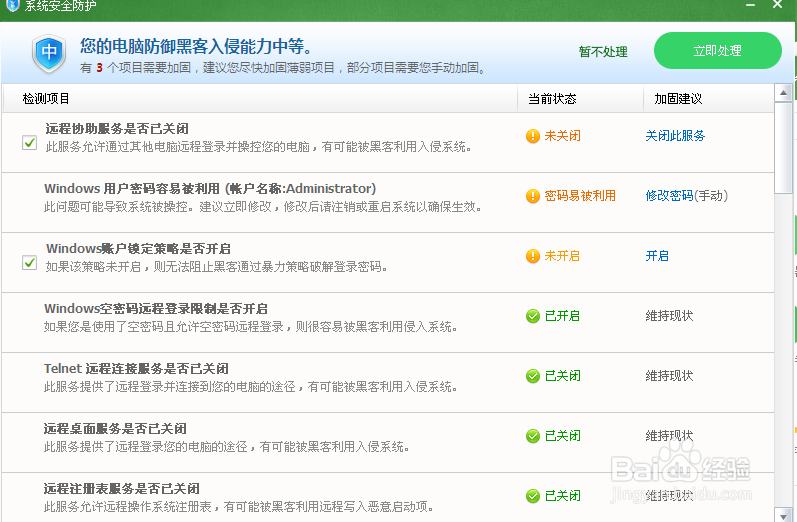This screenshot has width=797, height=522.
Task: Click the 已开启 status text
Action: pos(562,316)
